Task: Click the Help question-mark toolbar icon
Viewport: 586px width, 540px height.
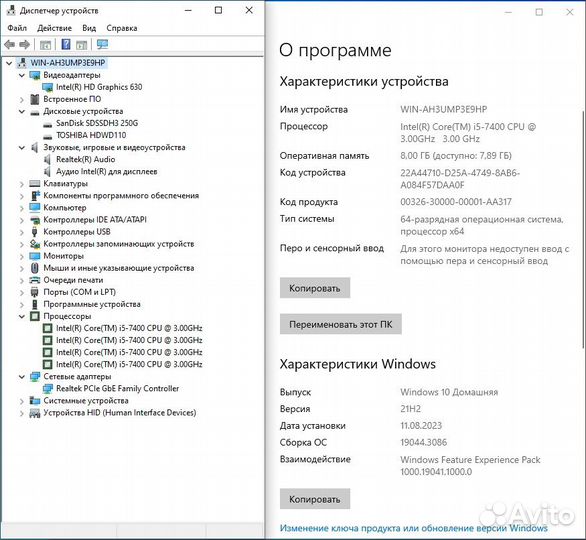Action: [x=66, y=44]
